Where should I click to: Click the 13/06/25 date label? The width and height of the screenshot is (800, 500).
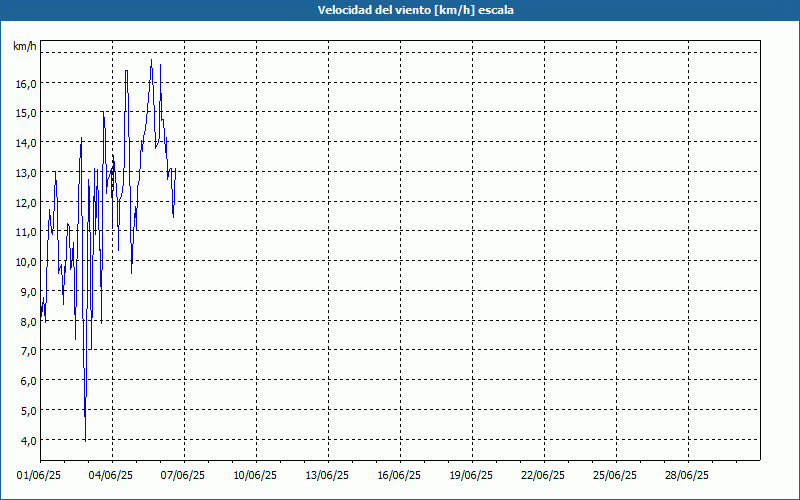click(x=327, y=476)
